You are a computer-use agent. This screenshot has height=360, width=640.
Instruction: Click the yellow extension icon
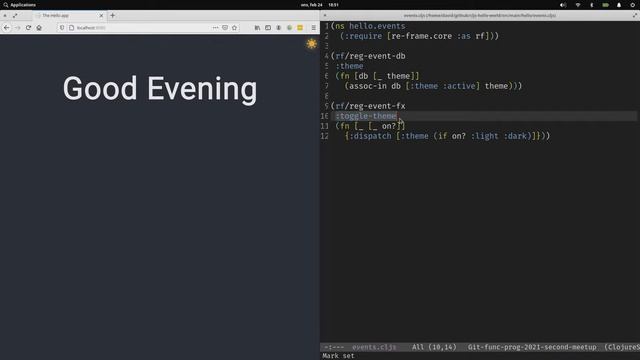300,28
